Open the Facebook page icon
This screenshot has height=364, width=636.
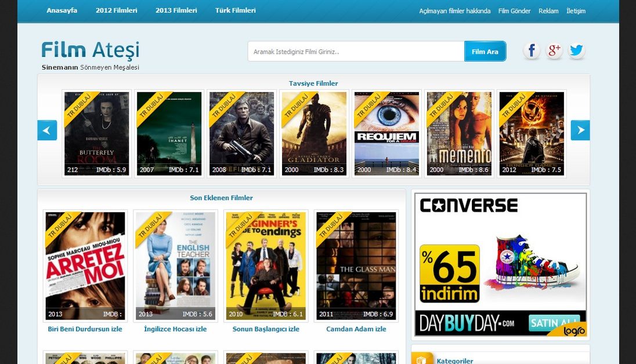532,51
